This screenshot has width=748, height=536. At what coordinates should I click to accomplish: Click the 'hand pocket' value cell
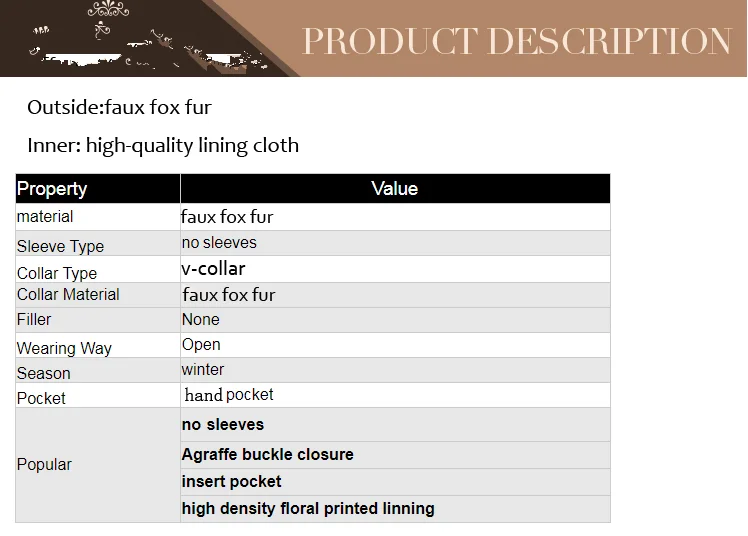tap(229, 395)
